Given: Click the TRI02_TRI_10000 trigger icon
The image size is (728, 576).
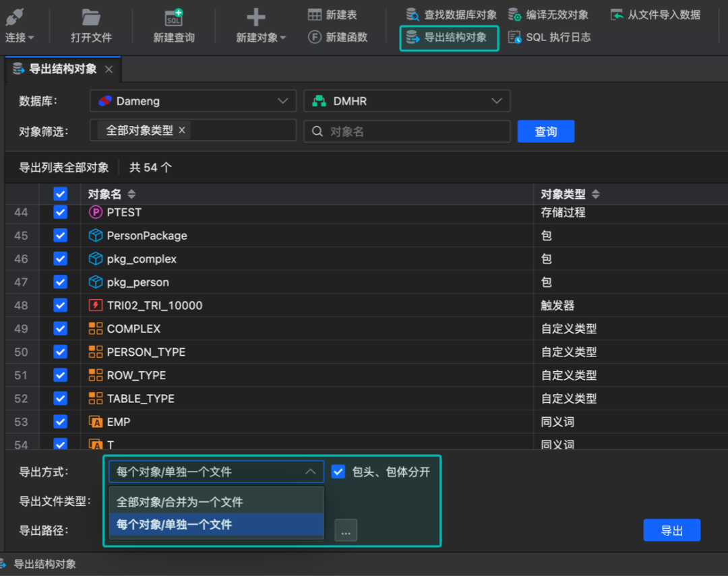Looking at the screenshot, I should pos(96,305).
